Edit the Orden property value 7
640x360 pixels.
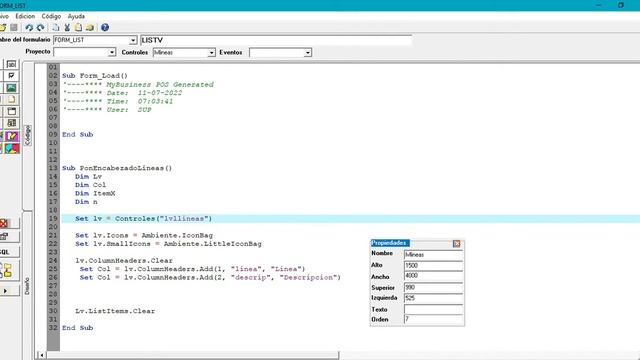point(433,319)
